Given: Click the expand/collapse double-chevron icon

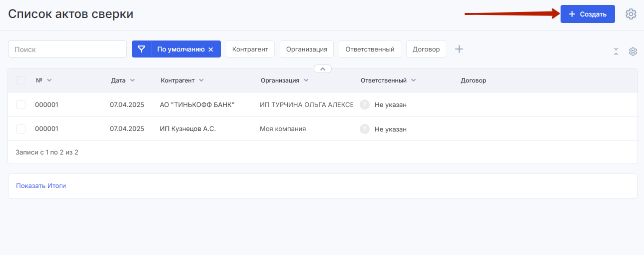Looking at the screenshot, I should coord(616,51).
